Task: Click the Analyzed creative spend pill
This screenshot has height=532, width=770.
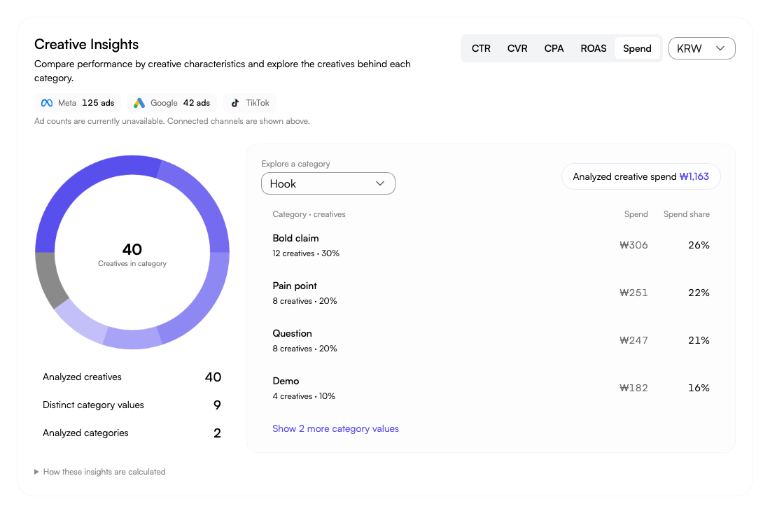Action: click(640, 177)
